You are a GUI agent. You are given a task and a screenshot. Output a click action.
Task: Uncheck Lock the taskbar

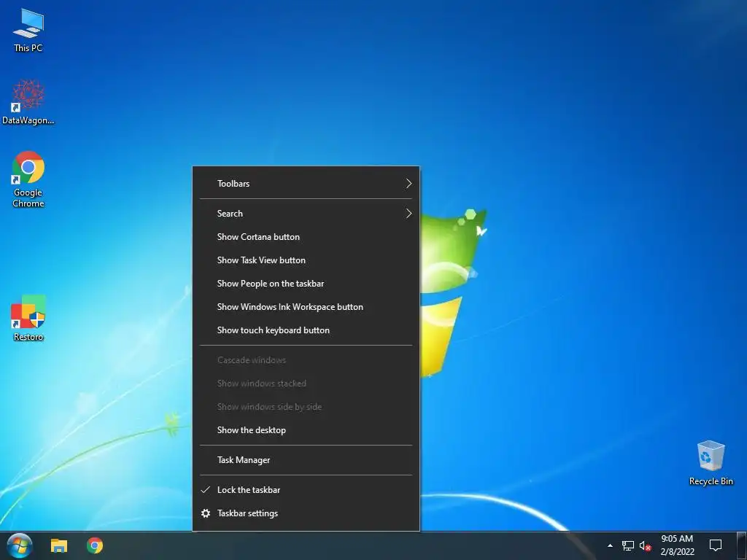click(x=306, y=489)
